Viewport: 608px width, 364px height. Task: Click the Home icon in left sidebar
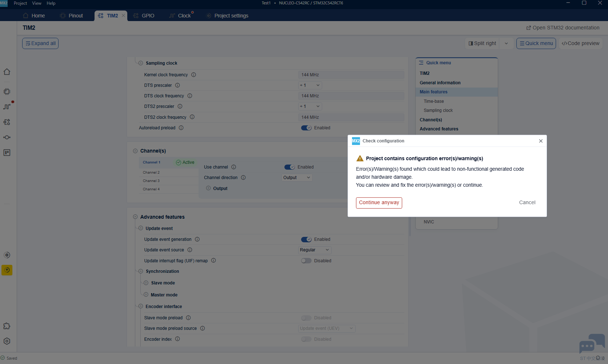point(7,72)
